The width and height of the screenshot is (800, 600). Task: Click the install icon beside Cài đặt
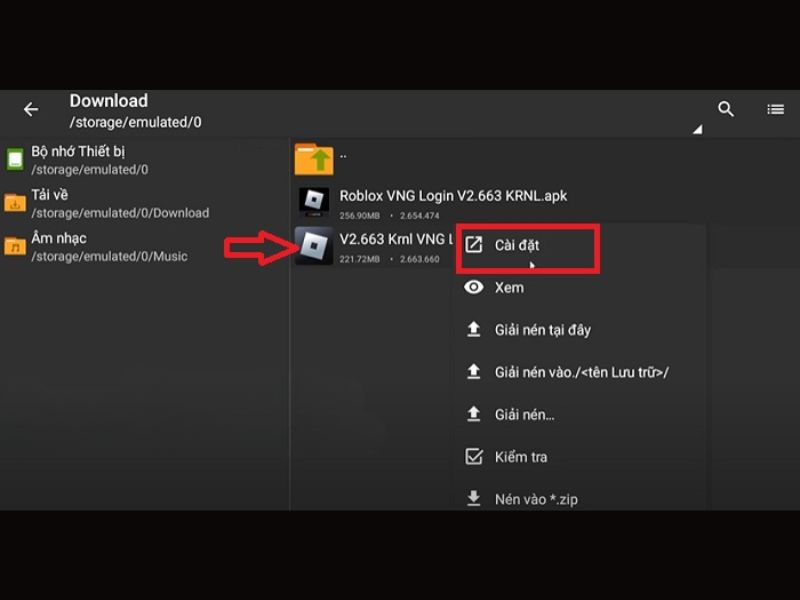[x=473, y=245]
